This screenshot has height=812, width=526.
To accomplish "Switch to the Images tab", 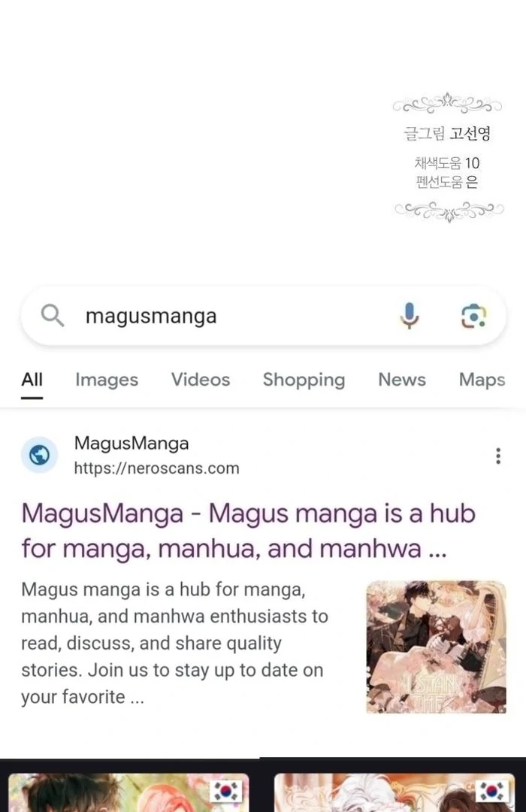I will 107,380.
